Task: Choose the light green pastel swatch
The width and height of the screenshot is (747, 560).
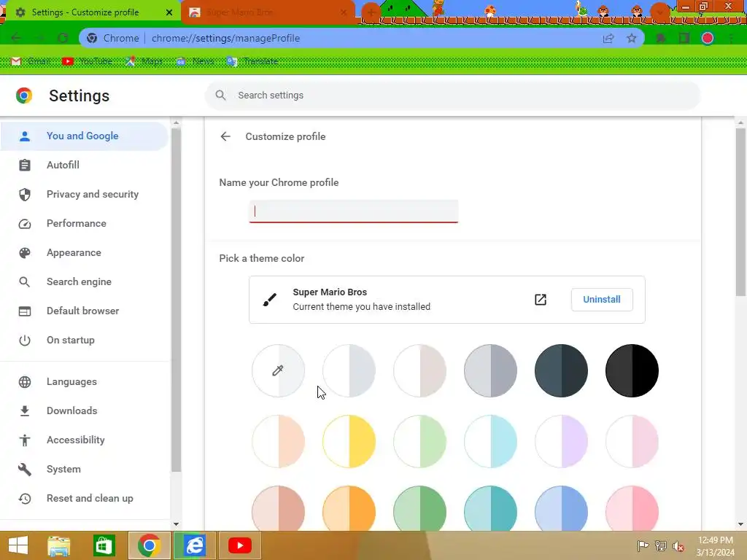Action: [x=419, y=441]
